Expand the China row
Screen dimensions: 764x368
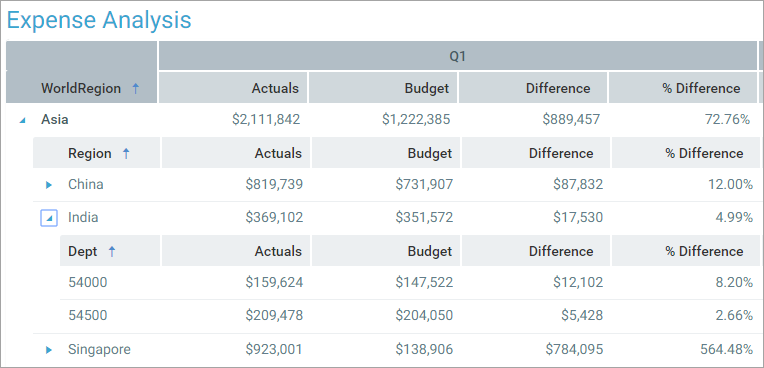tap(49, 185)
